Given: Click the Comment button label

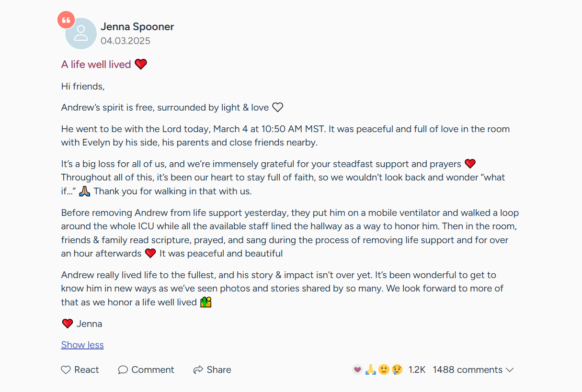Looking at the screenshot, I should (153, 370).
